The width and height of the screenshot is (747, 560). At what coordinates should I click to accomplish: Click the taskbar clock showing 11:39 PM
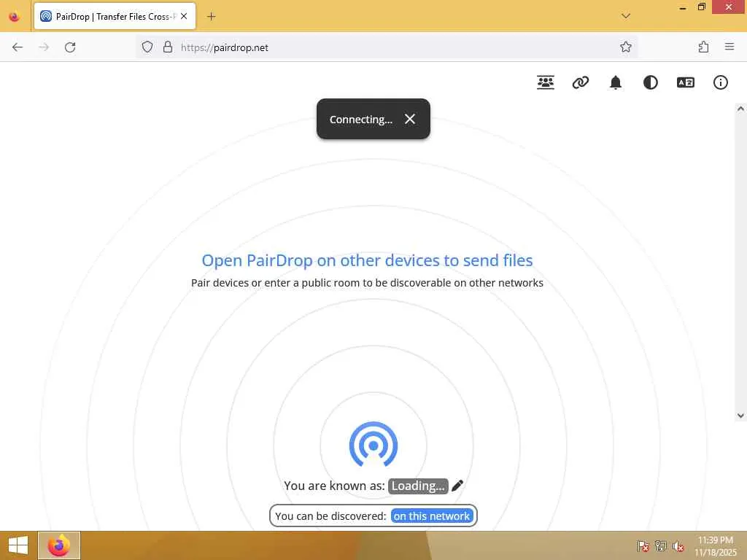715,546
